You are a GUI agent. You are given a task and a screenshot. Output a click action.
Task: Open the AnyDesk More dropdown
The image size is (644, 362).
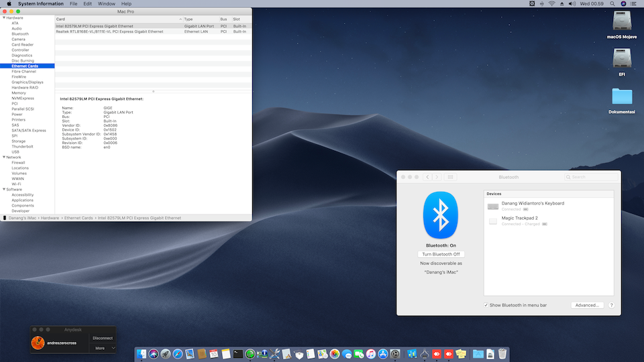click(103, 348)
